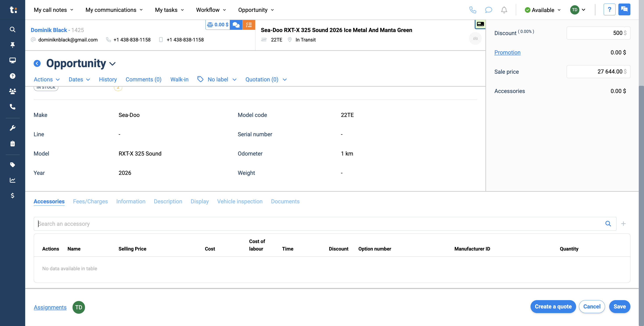644x326 pixels.
Task: Open the notifications bell icon
Action: click(x=504, y=10)
